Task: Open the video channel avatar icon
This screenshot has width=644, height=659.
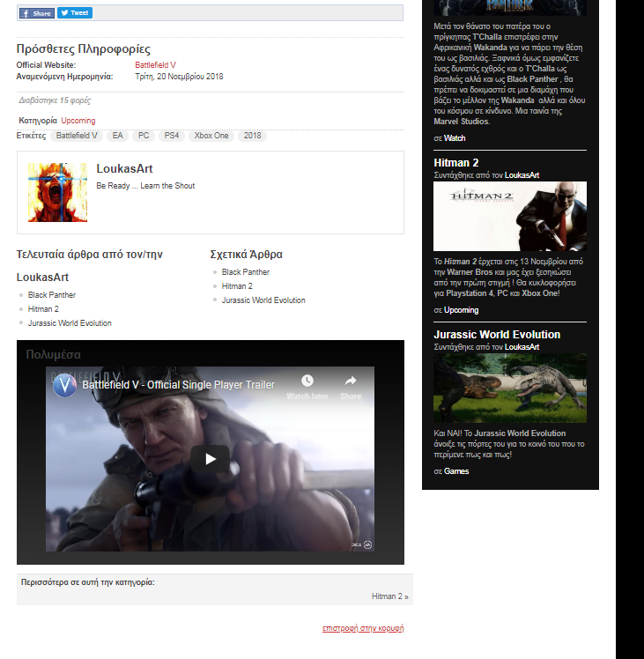Action: tap(64, 385)
